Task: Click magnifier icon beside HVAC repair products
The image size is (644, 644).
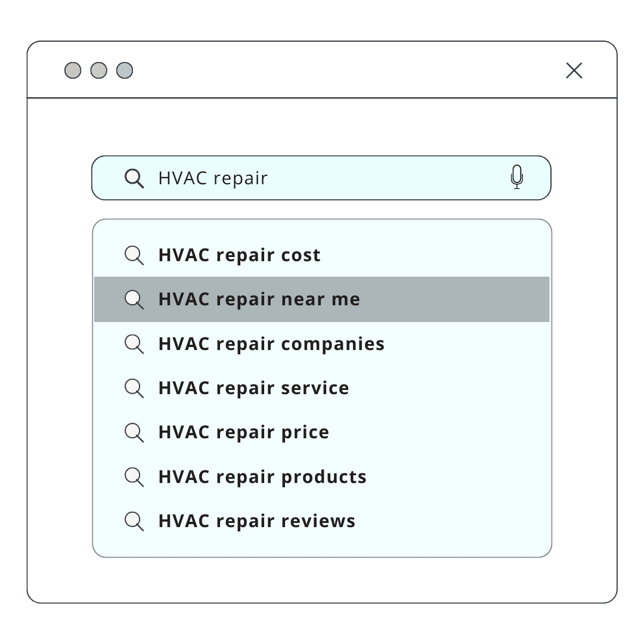Action: [134, 477]
